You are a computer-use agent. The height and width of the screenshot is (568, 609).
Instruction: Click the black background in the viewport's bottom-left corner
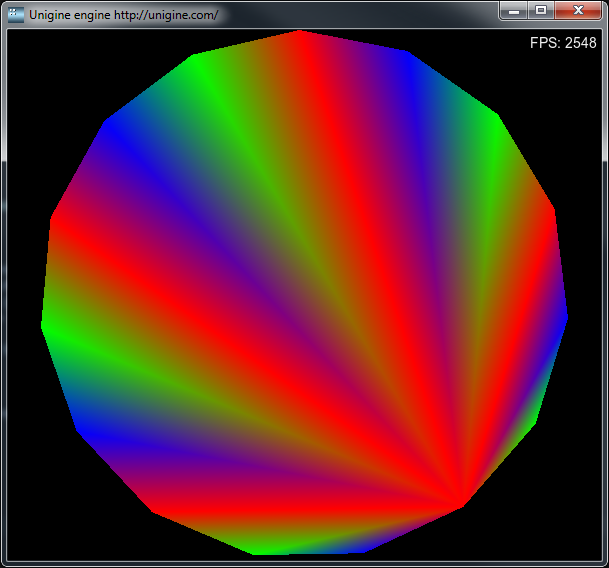coord(30,540)
